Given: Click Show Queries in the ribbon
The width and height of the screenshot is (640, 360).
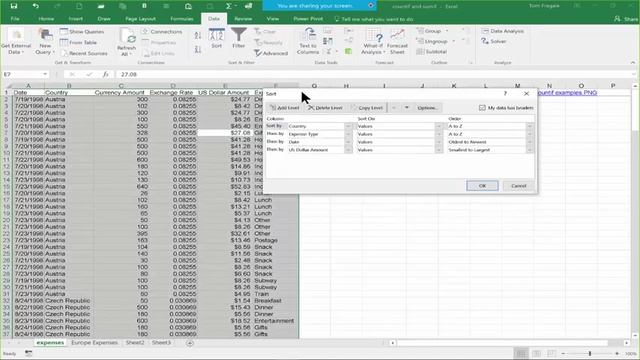Looking at the screenshot, I should 82,31.
